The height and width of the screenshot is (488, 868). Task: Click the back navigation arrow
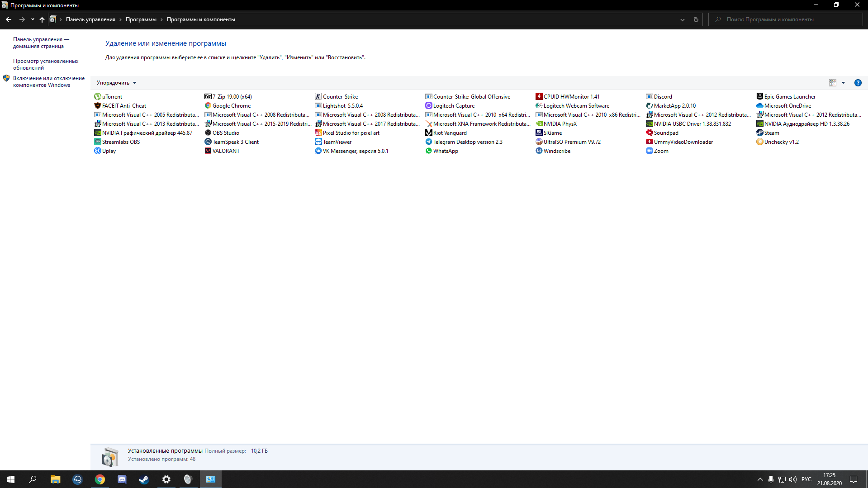point(9,19)
